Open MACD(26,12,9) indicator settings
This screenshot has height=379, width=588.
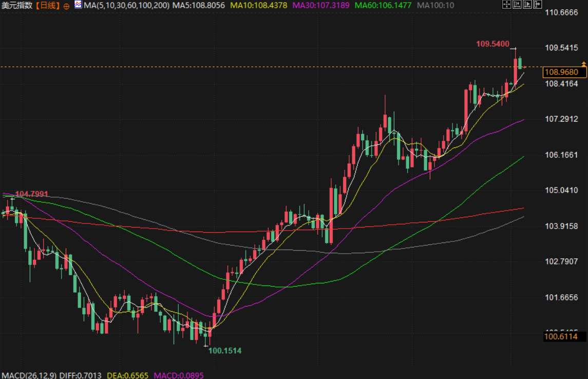click(x=28, y=375)
